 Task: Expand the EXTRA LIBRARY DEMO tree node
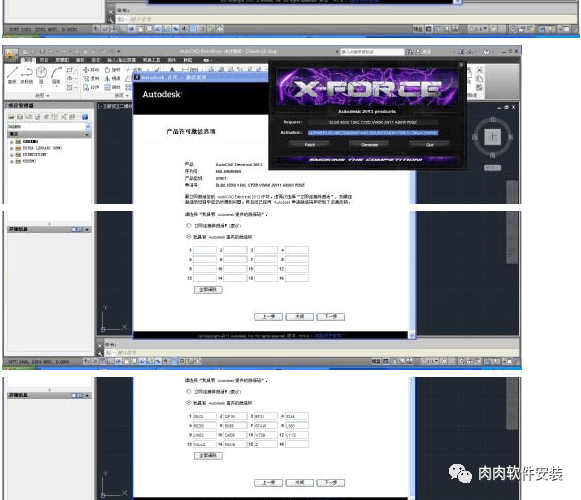[x=12, y=148]
